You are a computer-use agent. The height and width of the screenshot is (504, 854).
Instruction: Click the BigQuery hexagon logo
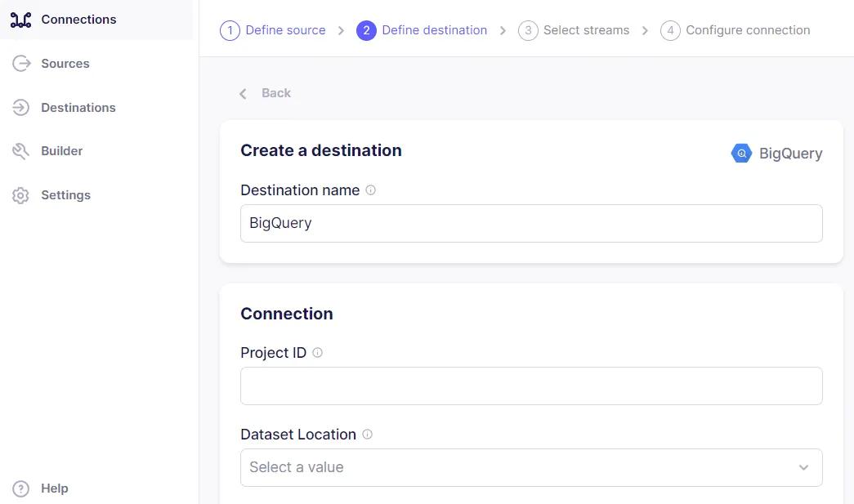coord(741,154)
